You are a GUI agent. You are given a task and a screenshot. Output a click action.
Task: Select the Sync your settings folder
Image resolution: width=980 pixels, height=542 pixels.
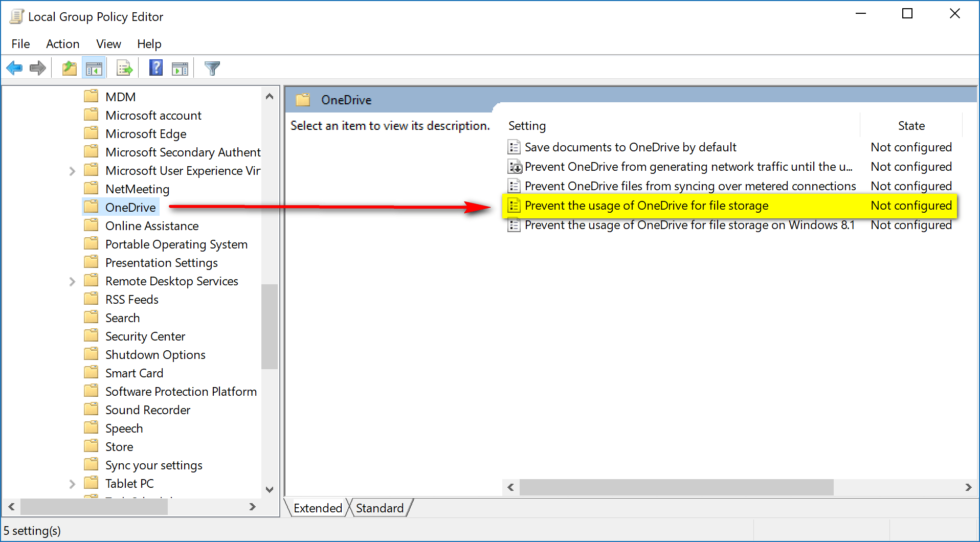click(x=154, y=465)
